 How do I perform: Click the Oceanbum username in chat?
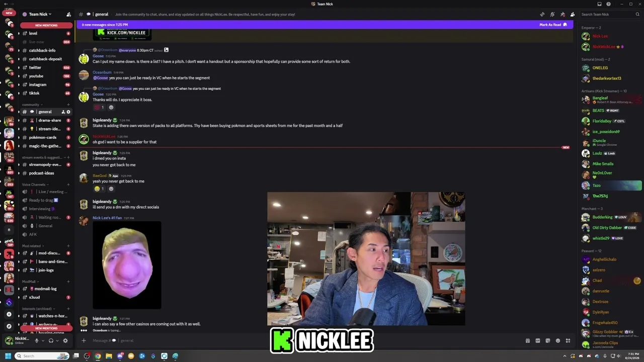coord(102,72)
